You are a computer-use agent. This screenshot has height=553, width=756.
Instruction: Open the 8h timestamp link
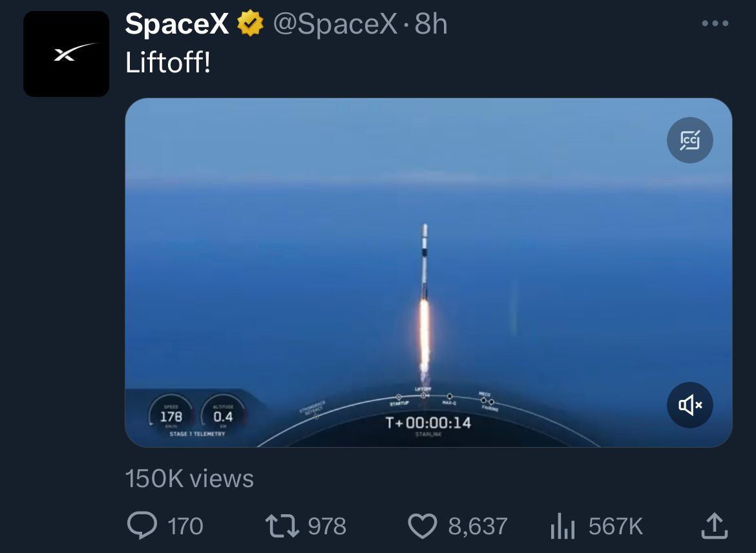[x=431, y=24]
